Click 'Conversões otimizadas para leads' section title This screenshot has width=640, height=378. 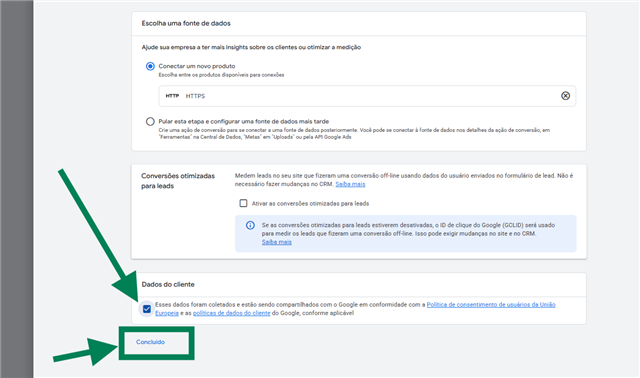[178, 181]
